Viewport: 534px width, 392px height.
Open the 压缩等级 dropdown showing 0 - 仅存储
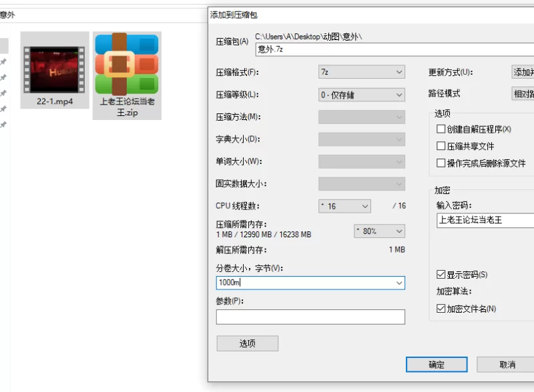pyautogui.click(x=362, y=95)
